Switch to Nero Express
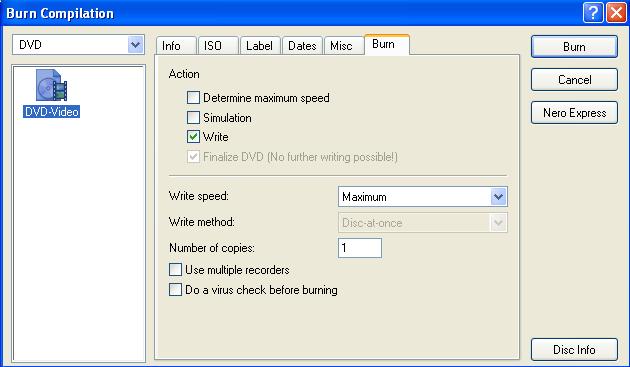Image resolution: width=630 pixels, height=367 pixels. coord(574,113)
